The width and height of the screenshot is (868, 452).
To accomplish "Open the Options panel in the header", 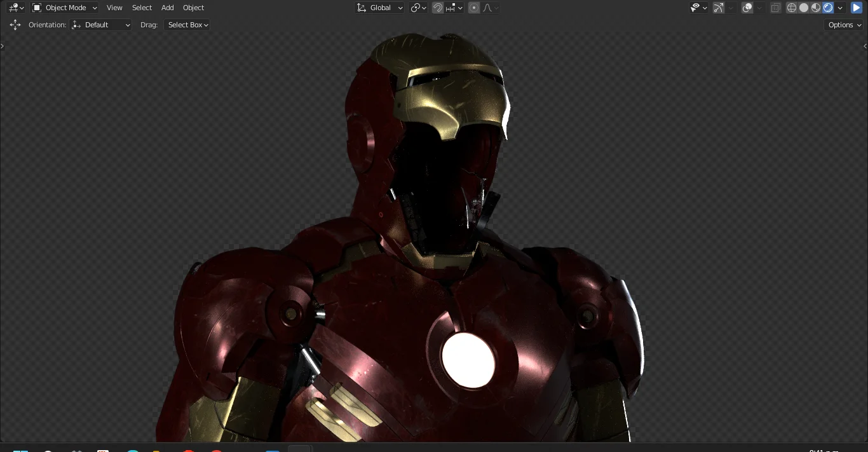I will (843, 25).
